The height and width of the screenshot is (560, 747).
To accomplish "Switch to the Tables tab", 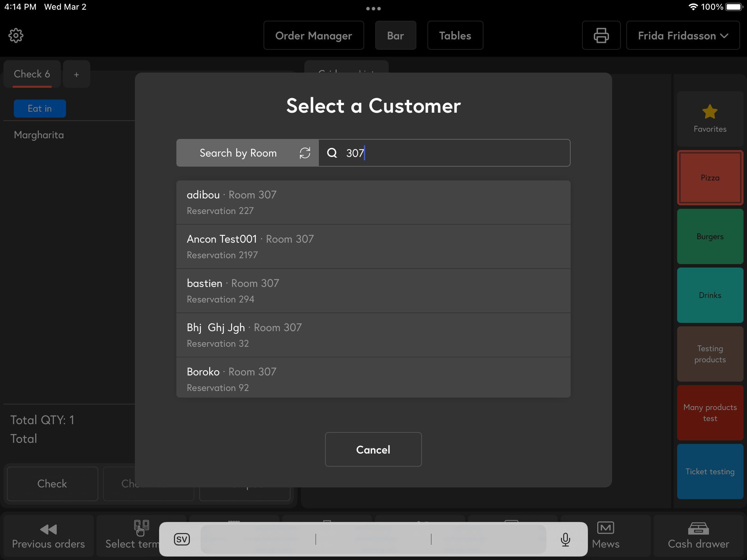I will (x=455, y=35).
